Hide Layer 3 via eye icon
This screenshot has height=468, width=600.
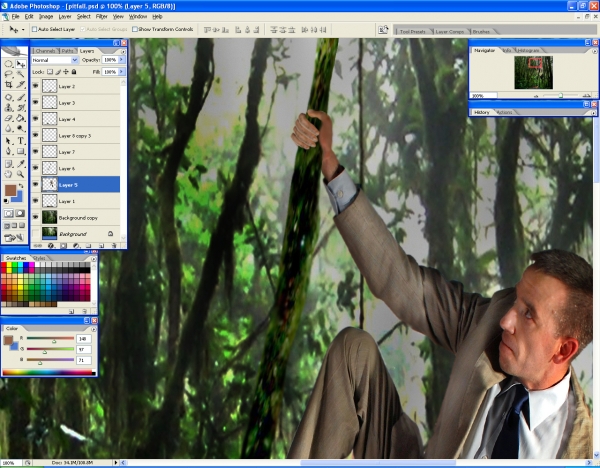(36, 103)
